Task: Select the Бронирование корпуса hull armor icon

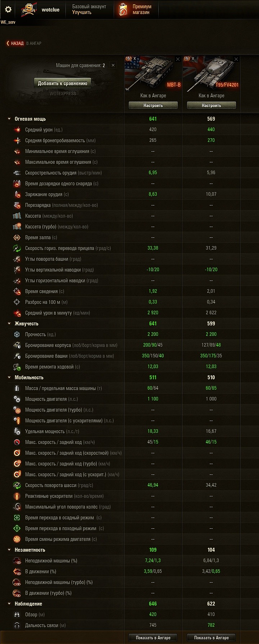Action: point(17,345)
